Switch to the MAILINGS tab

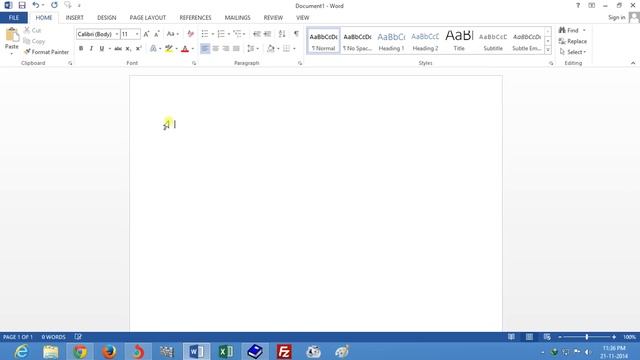[238, 18]
